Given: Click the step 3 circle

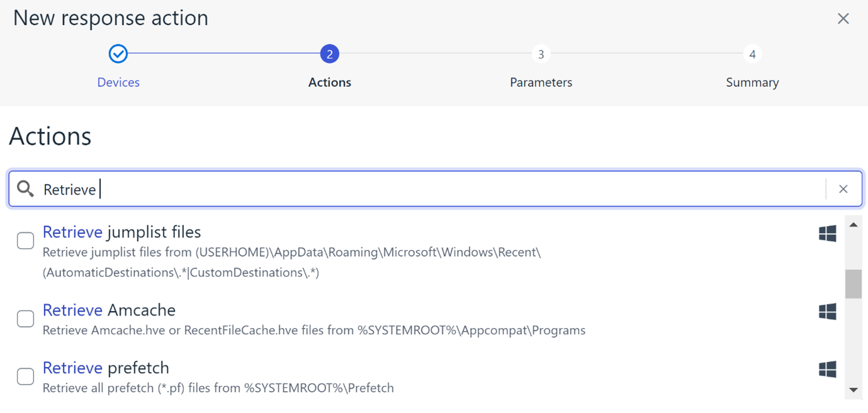Looking at the screenshot, I should pos(541,54).
